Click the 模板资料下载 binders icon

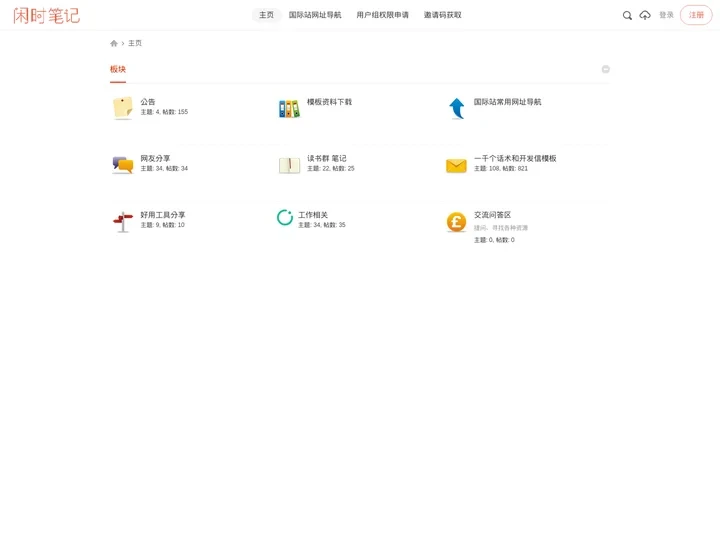pos(289,108)
